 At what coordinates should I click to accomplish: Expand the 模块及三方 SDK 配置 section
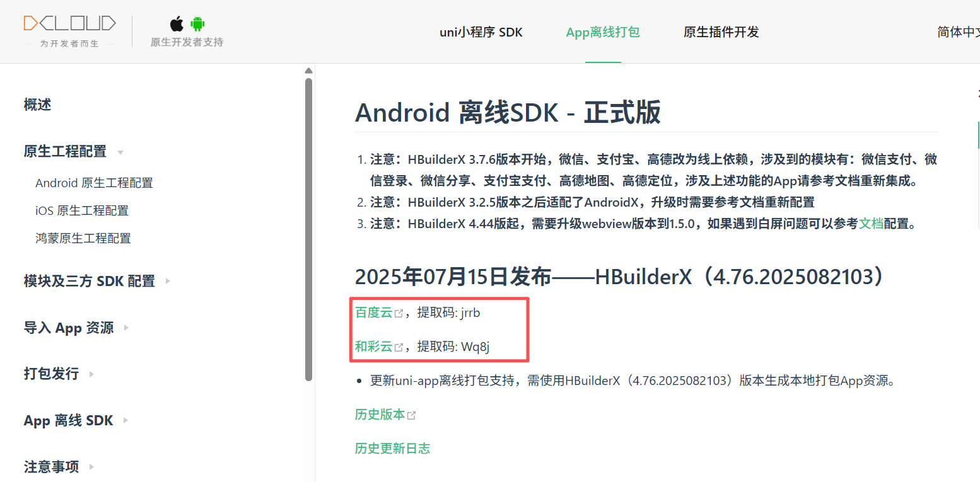[167, 281]
